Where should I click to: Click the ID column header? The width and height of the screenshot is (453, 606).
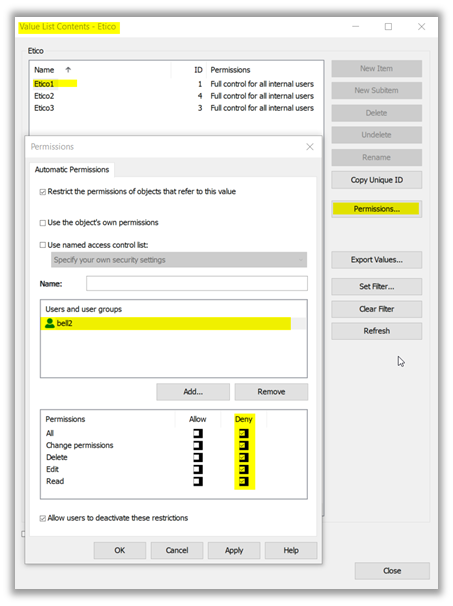(189, 70)
